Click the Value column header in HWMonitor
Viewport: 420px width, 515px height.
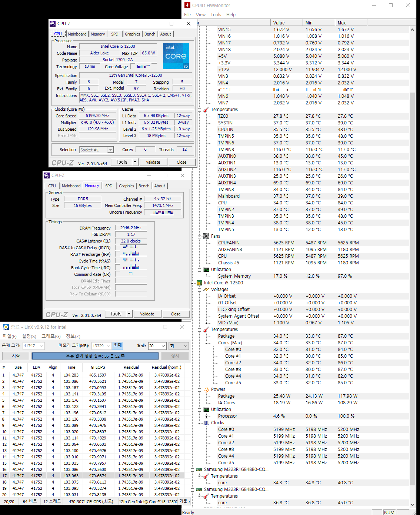(287, 23)
